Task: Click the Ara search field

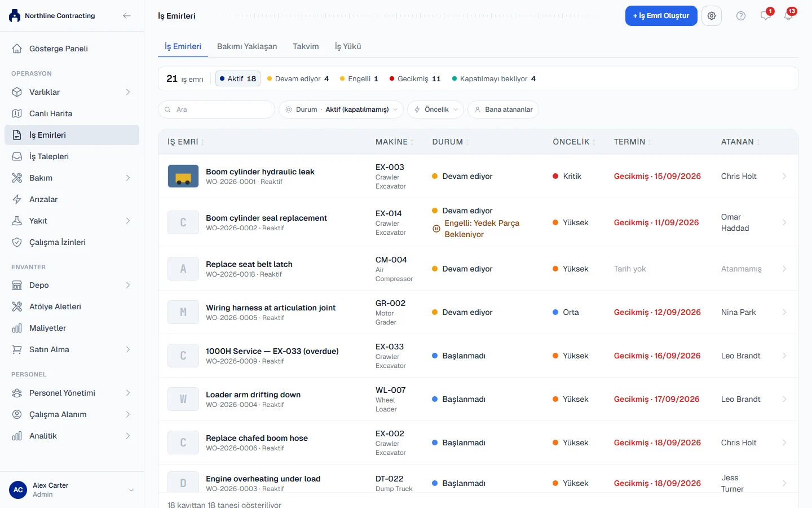Action: click(x=217, y=110)
